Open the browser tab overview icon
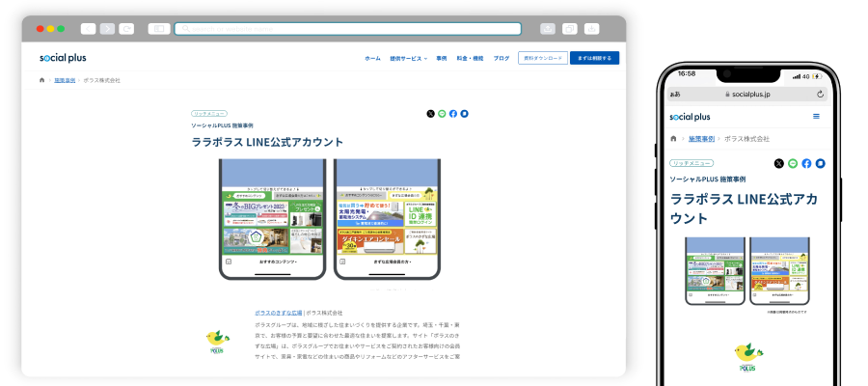Viewport: 868px width, 386px height. [x=570, y=29]
